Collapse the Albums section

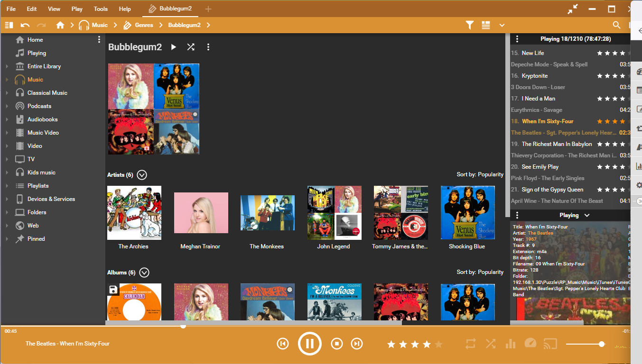tap(144, 273)
